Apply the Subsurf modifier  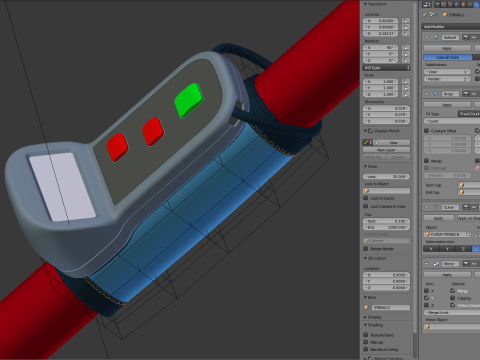(447, 48)
